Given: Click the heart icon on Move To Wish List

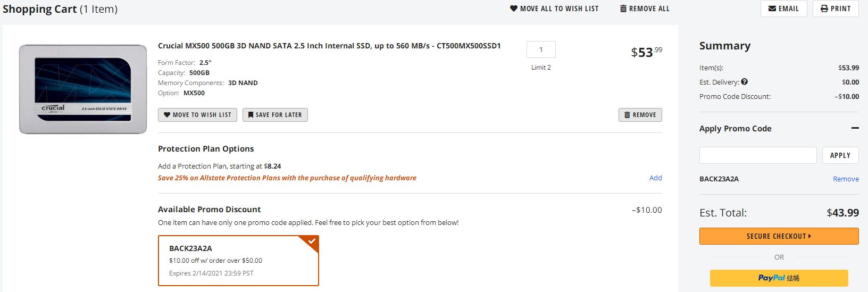Looking at the screenshot, I should [x=167, y=115].
